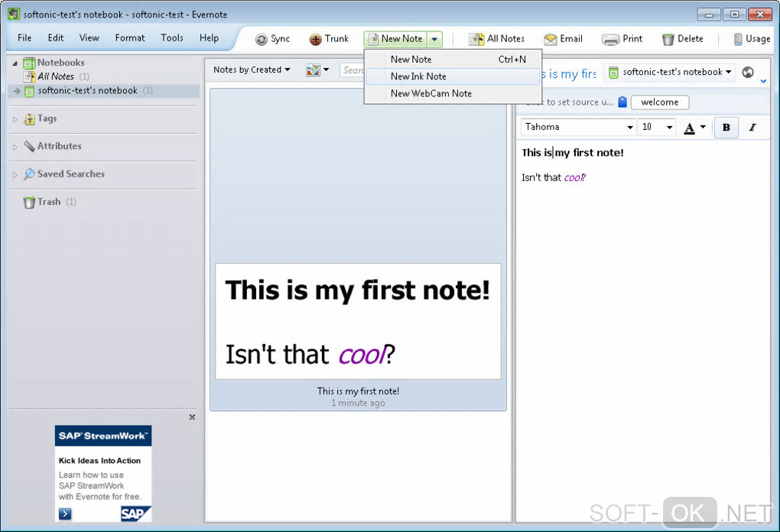The height and width of the screenshot is (532, 780).
Task: Click the search notes field
Action: coord(353,70)
